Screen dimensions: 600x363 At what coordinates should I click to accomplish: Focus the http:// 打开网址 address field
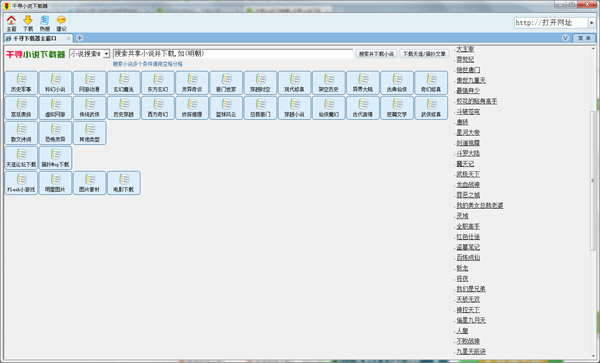[551, 23]
